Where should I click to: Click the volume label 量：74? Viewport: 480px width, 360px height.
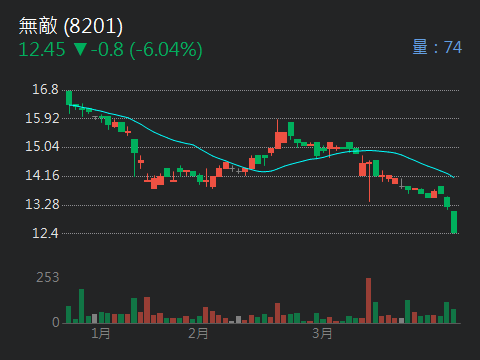[x=437, y=47]
